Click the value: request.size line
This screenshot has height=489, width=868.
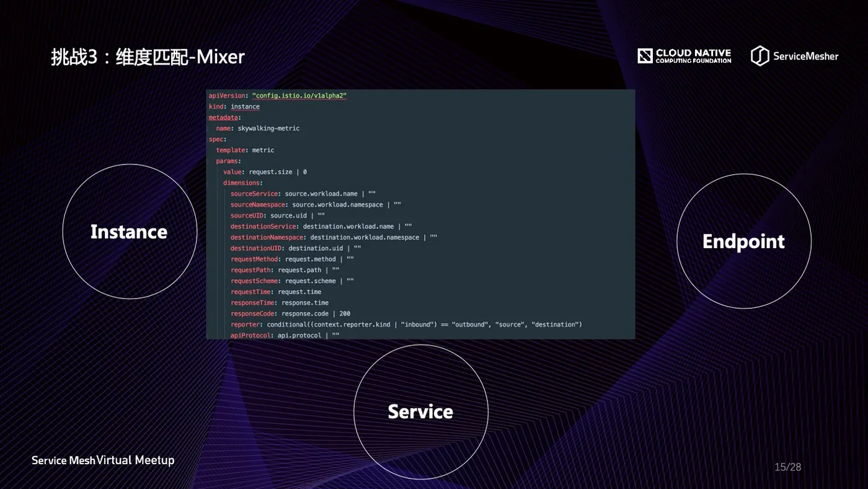[265, 172]
